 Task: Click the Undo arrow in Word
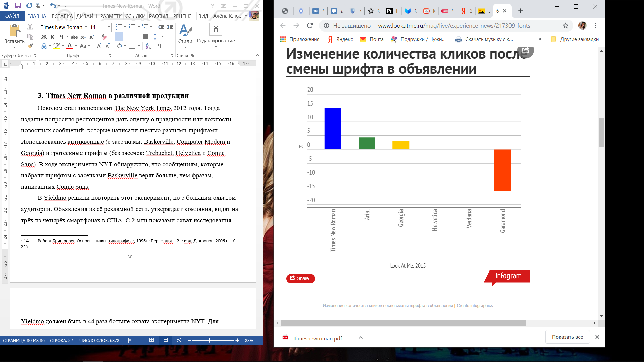coord(53,6)
